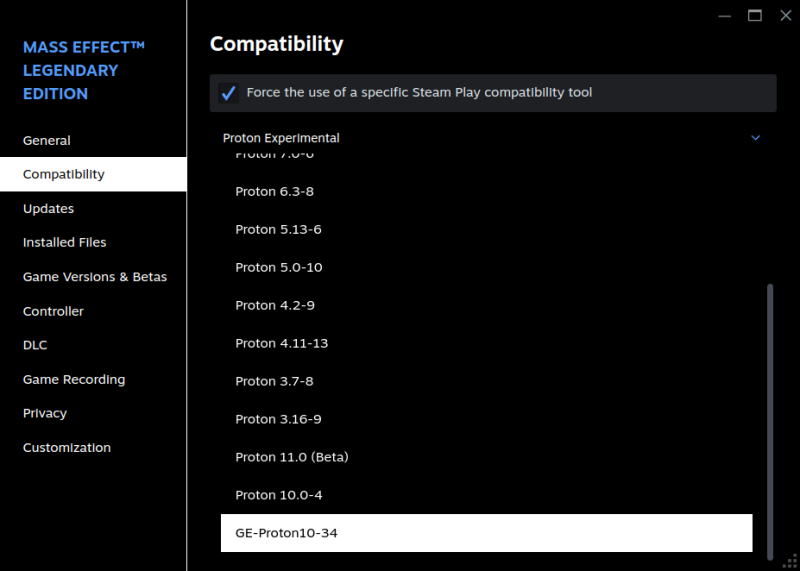Click the dropdown list vertical scrollbar

click(770, 422)
